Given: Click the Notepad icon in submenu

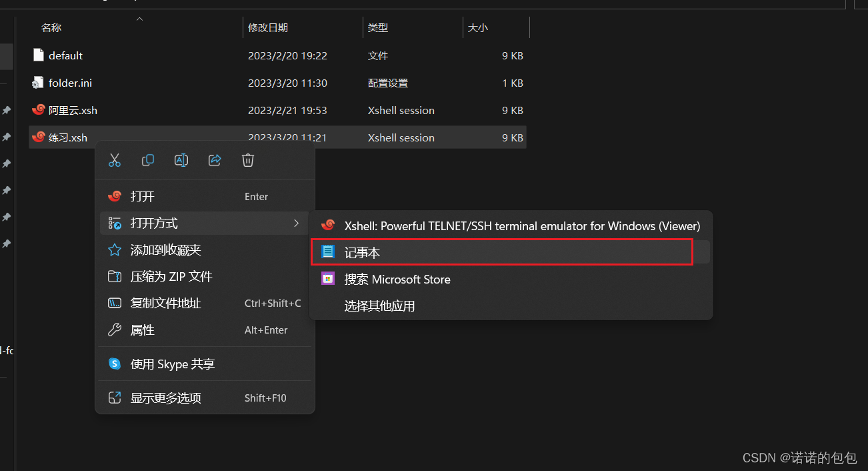Looking at the screenshot, I should tap(328, 252).
